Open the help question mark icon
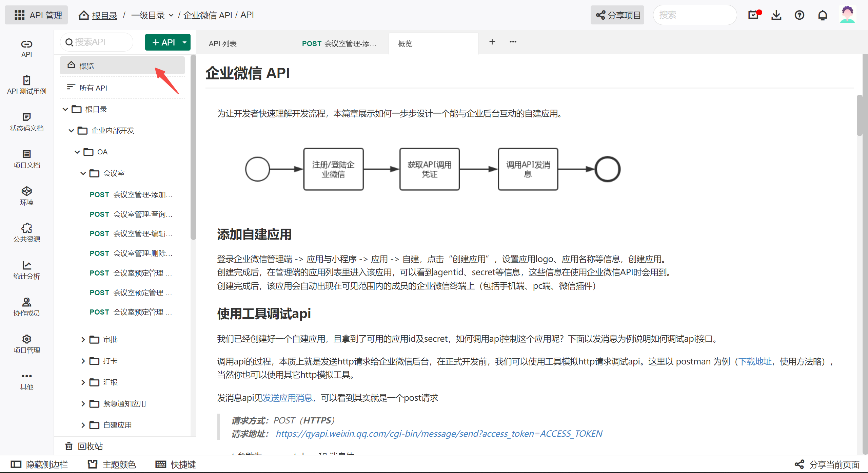 click(800, 15)
